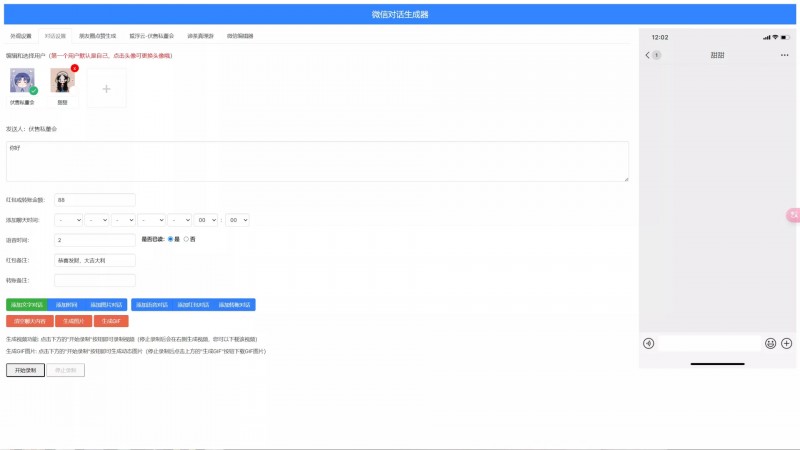The width and height of the screenshot is (800, 450).
Task: Remove second user with red X badge
Action: [x=74, y=68]
